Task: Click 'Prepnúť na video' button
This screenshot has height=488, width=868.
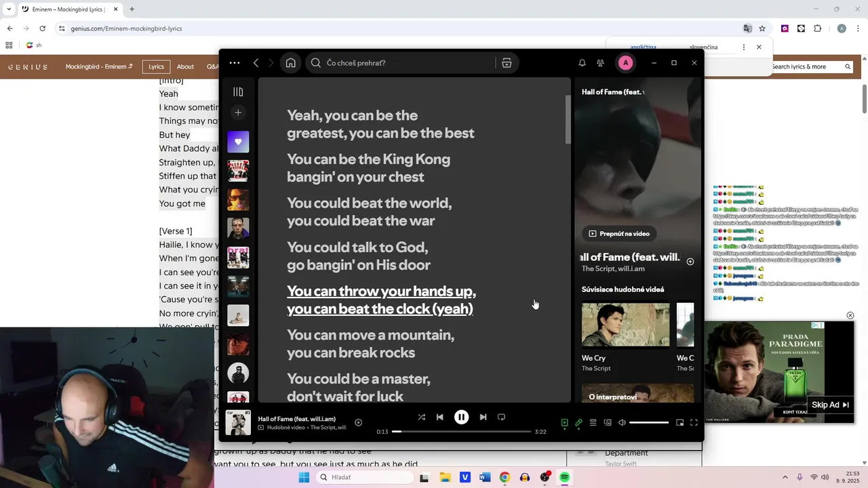Action: pos(619,233)
